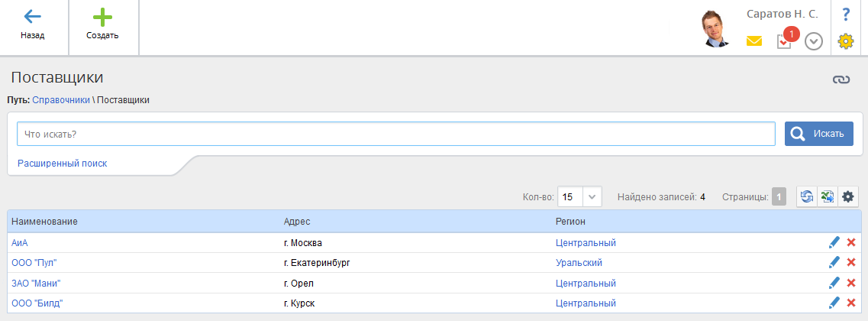
Task: Open the help question mark icon
Action: (x=846, y=15)
